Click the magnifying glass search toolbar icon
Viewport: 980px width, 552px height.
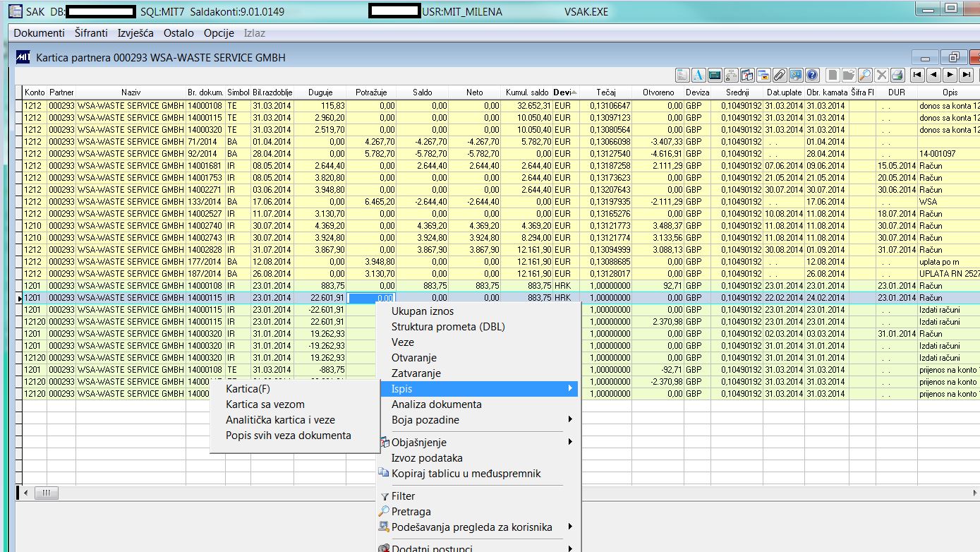pyautogui.click(x=865, y=75)
